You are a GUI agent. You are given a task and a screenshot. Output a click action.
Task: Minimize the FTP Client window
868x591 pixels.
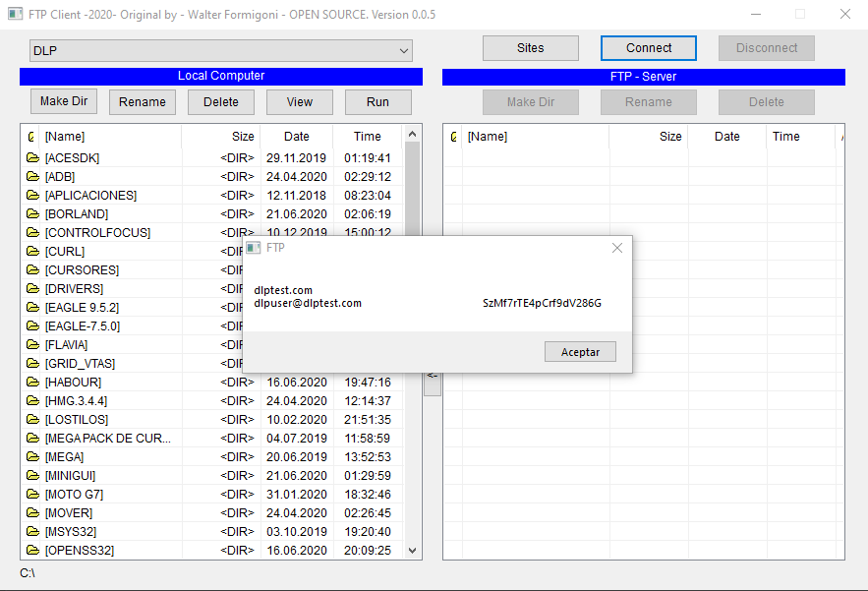coord(756,15)
